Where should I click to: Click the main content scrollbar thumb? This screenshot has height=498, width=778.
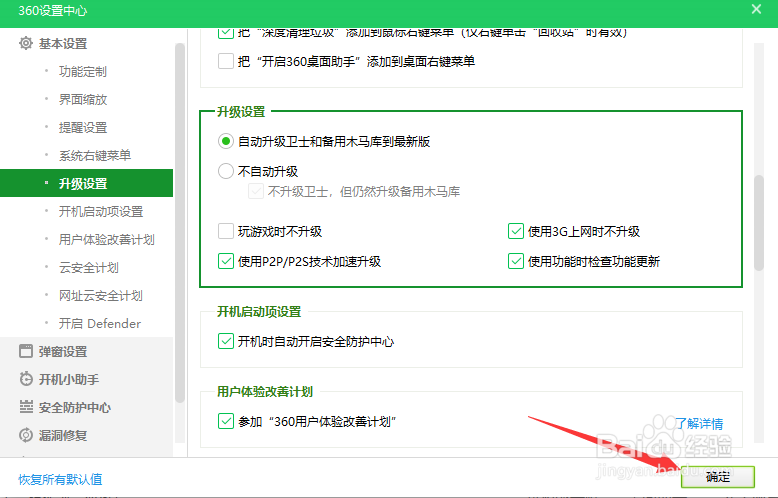click(x=759, y=223)
